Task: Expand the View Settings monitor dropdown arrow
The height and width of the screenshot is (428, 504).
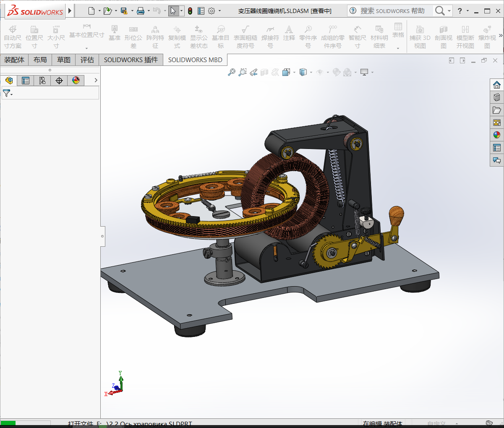Action: [372, 72]
